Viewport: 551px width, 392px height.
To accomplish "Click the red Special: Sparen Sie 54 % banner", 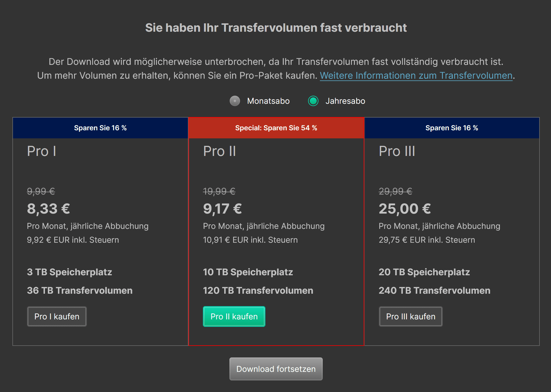I will click(x=276, y=128).
